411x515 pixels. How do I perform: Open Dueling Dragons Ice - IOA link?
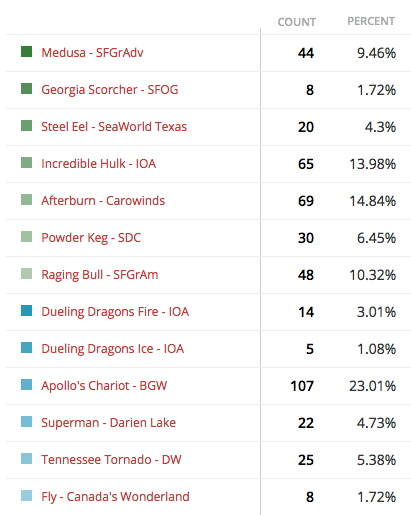pyautogui.click(x=113, y=349)
